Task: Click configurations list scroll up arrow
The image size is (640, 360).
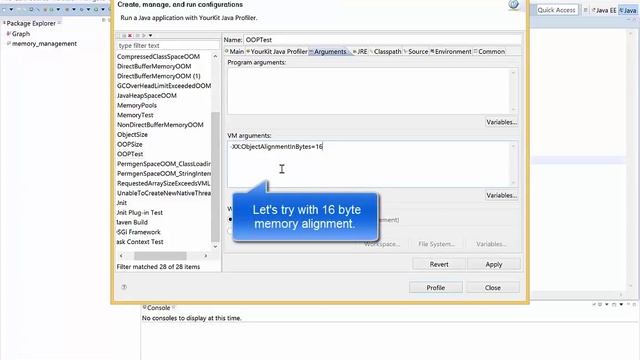Action: (215, 56)
